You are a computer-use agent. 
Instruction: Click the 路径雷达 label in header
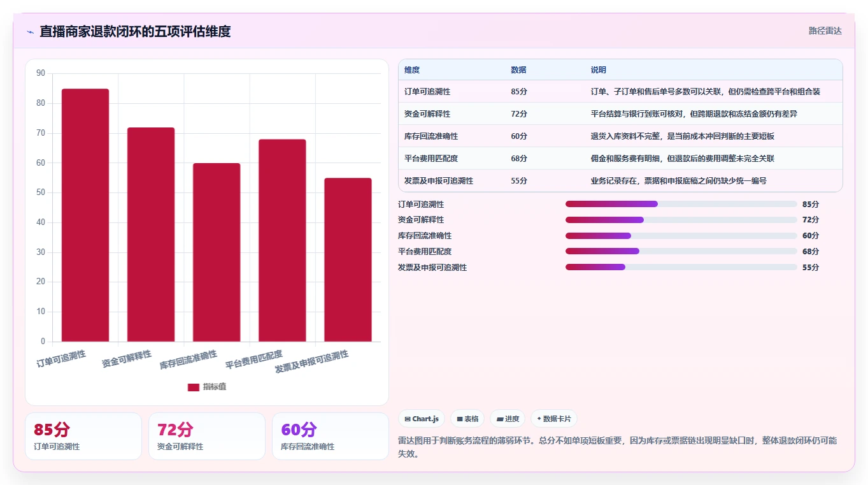point(825,31)
